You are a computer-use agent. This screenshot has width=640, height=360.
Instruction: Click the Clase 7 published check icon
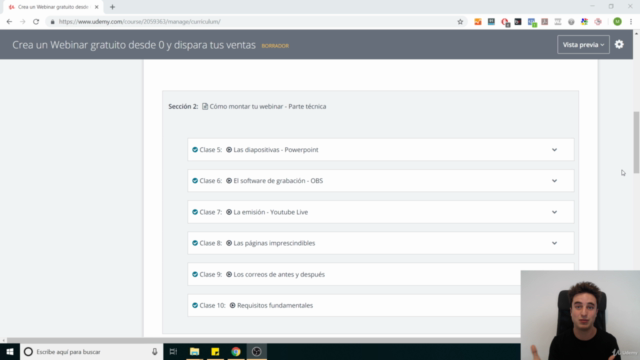pos(195,212)
